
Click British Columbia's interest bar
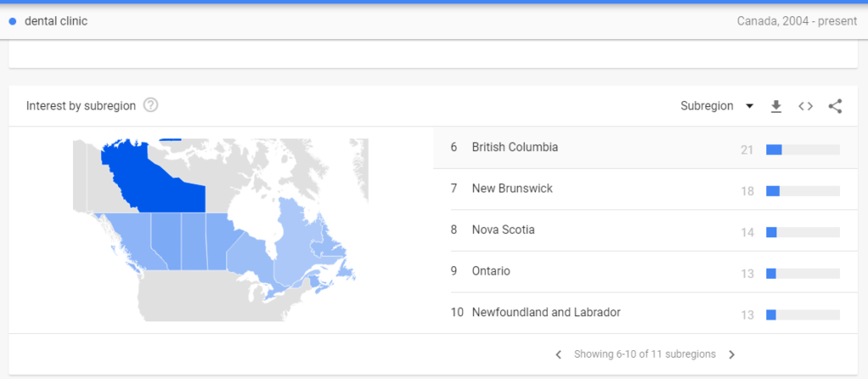802,150
